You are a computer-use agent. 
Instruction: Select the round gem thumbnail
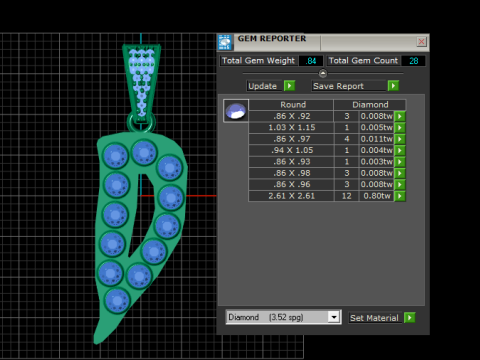(x=236, y=111)
